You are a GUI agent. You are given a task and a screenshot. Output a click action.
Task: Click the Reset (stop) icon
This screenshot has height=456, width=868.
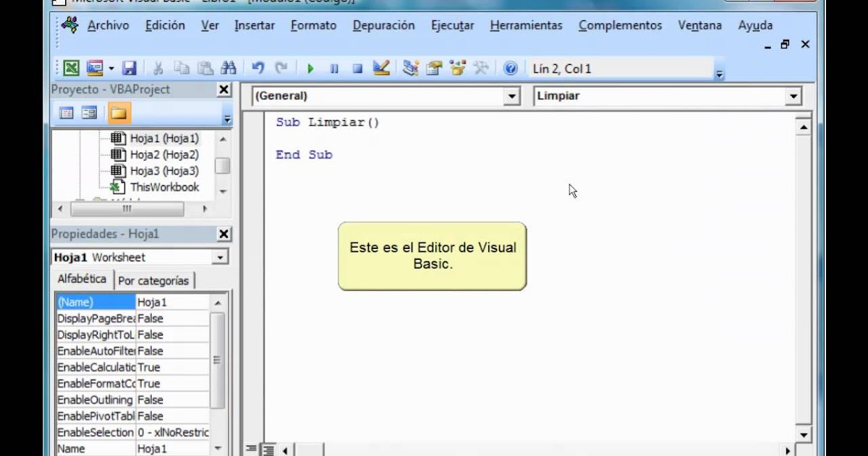[357, 67]
